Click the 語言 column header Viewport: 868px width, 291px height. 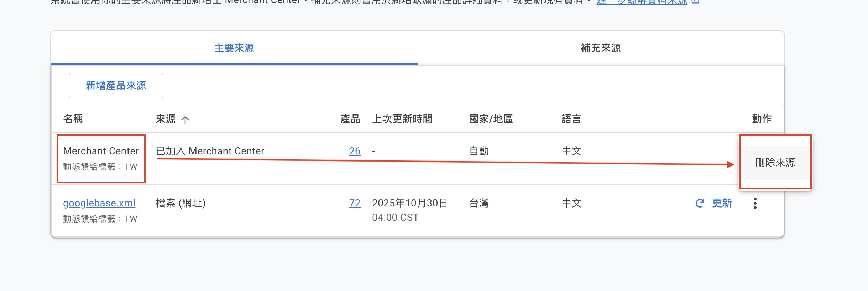click(x=571, y=119)
